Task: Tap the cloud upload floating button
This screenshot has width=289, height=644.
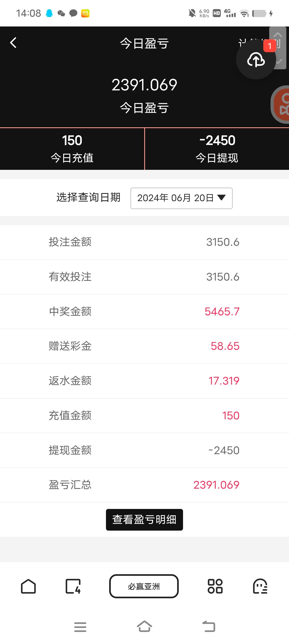Action: pyautogui.click(x=256, y=60)
